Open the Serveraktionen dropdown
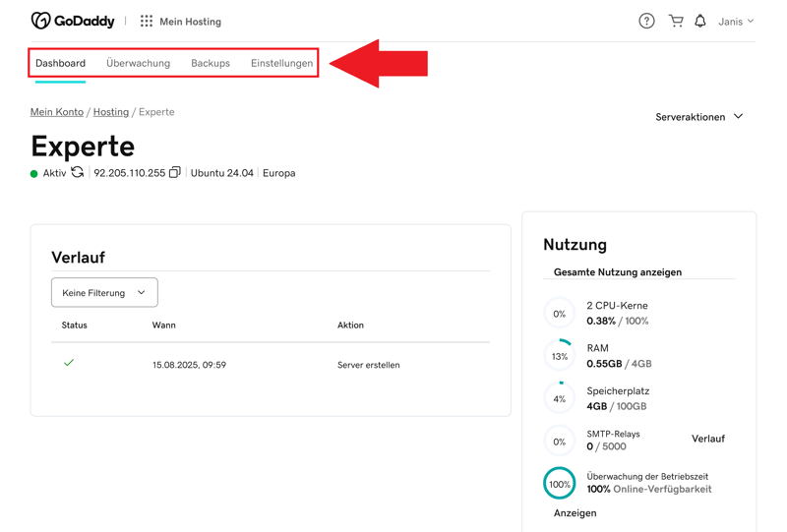 click(x=699, y=117)
